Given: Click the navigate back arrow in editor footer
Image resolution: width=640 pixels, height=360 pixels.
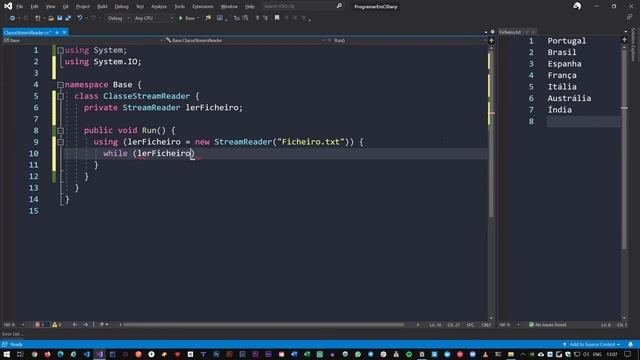Looking at the screenshot, I should coord(75,324).
